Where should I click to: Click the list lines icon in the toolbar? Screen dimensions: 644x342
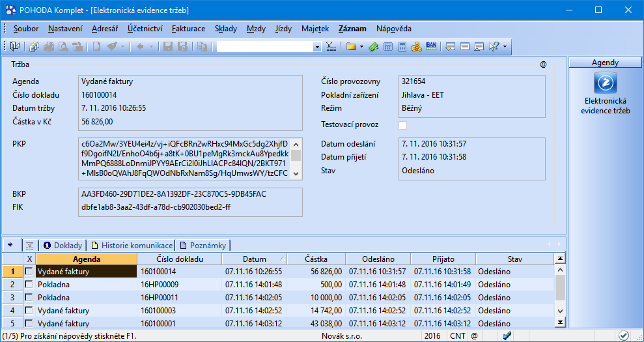pyautogui.click(x=465, y=47)
